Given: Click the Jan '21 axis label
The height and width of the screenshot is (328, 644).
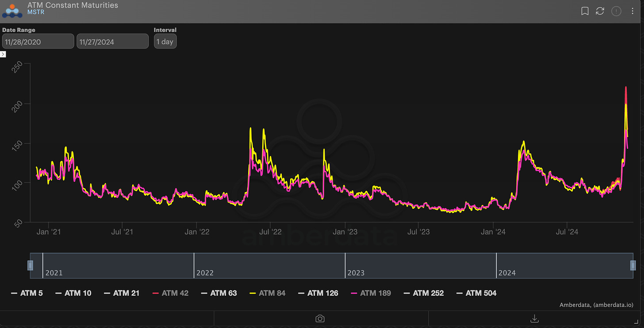Looking at the screenshot, I should click(48, 232).
